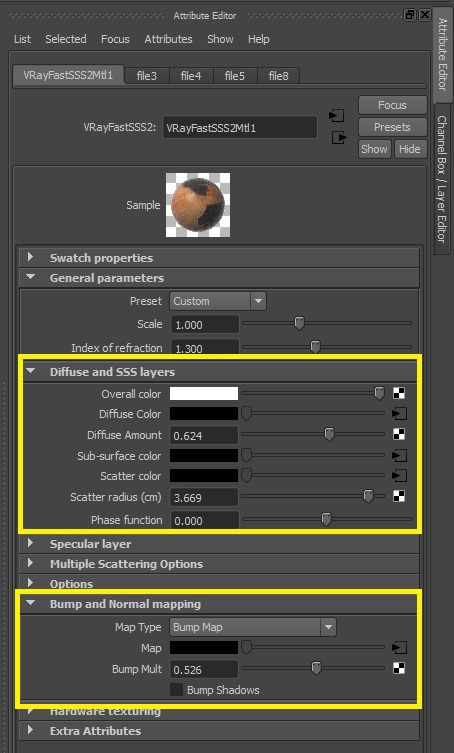454x753 pixels.
Task: Switch to the file3 tab
Action: point(147,76)
